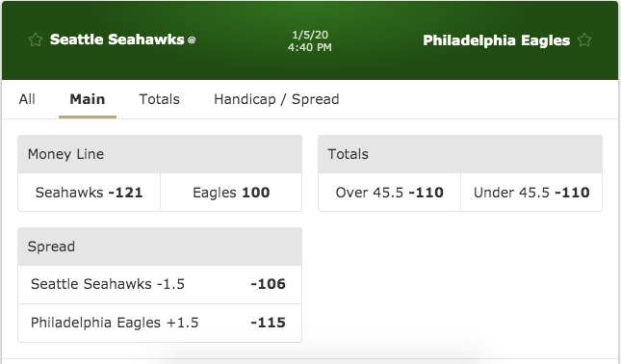The image size is (621, 364).
Task: Select Philadelphia Eagles +1.5 spread
Action: pos(160,323)
